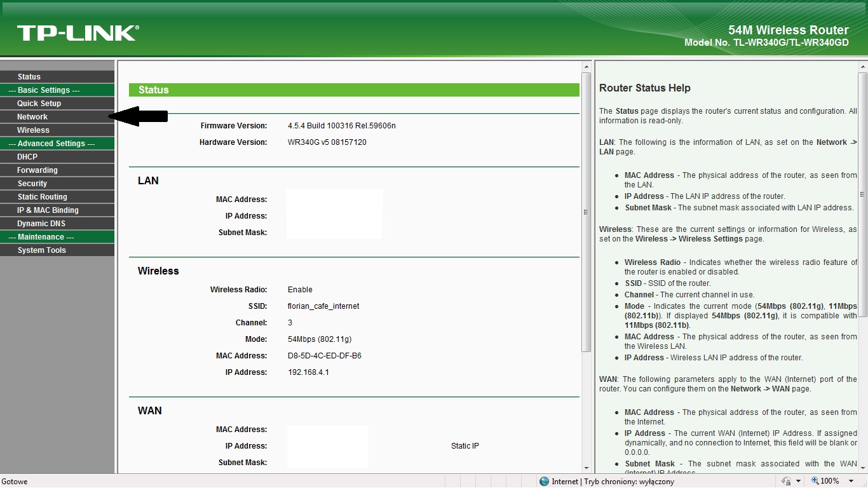Click the status frame vertical scrollbar thumb
Image resolution: width=868 pixels, height=488 pixels.
pyautogui.click(x=586, y=212)
